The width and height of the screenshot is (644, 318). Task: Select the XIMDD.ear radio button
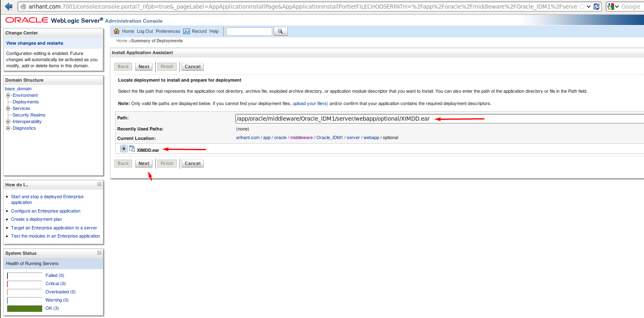click(x=124, y=149)
